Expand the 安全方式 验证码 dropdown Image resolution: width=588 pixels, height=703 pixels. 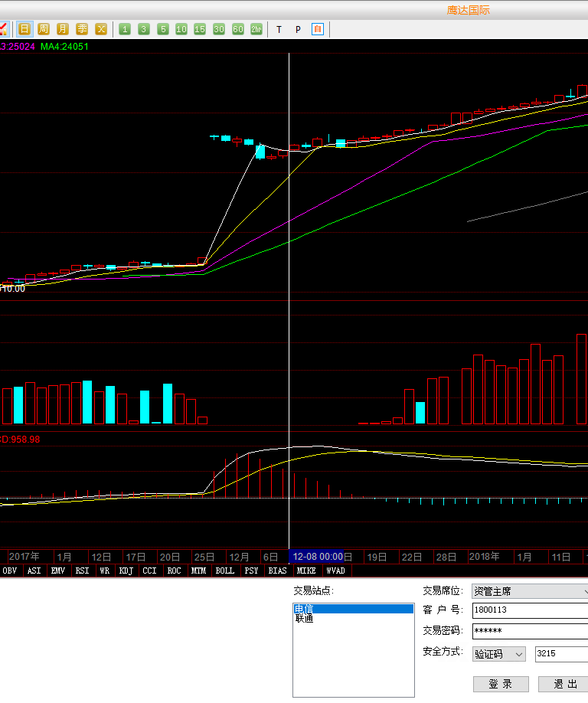[x=498, y=654]
